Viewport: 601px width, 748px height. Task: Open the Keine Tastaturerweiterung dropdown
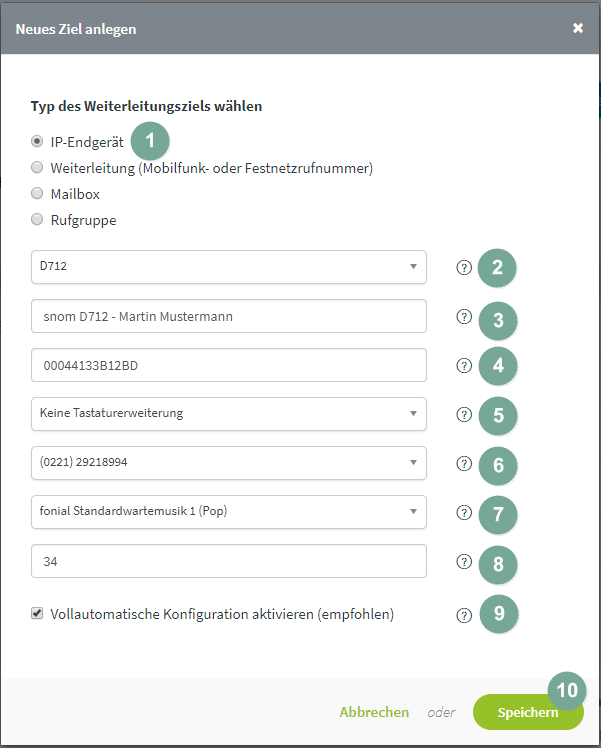[228, 414]
